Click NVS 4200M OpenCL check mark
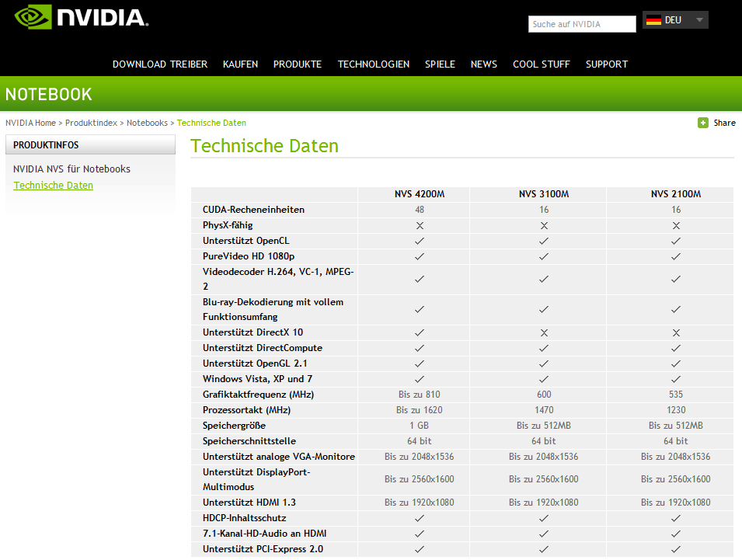 pos(420,242)
